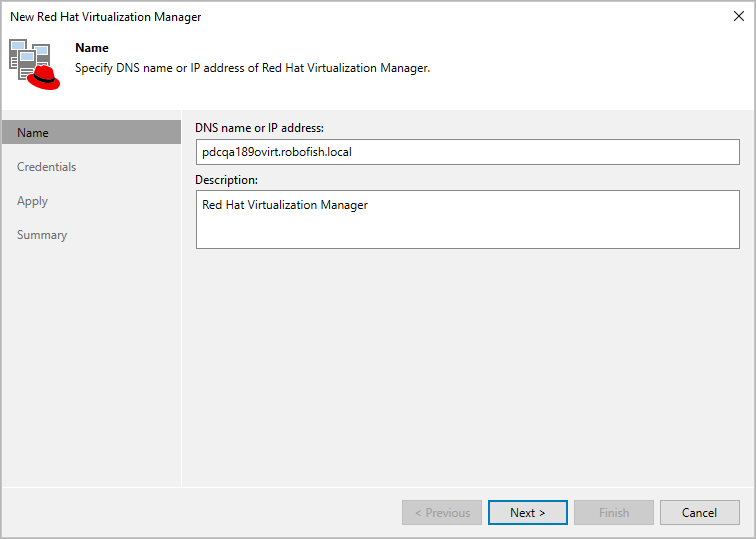Click the bold "Name" header title

point(92,48)
